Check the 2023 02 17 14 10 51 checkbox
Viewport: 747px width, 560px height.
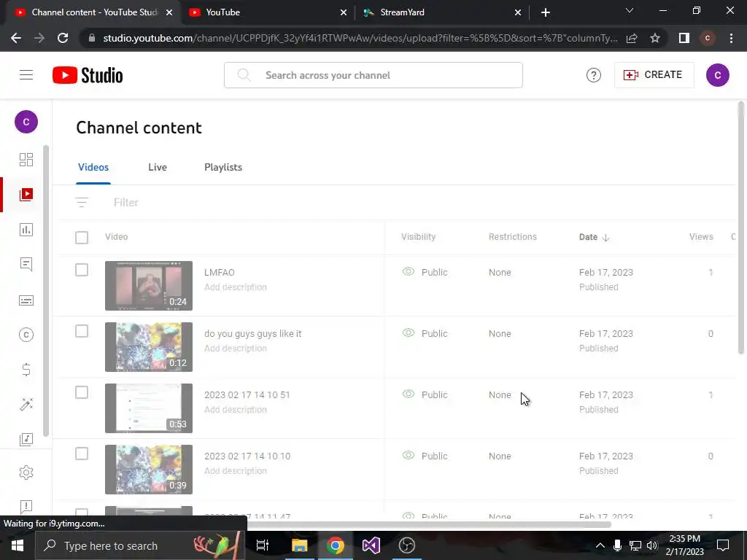[x=82, y=392]
